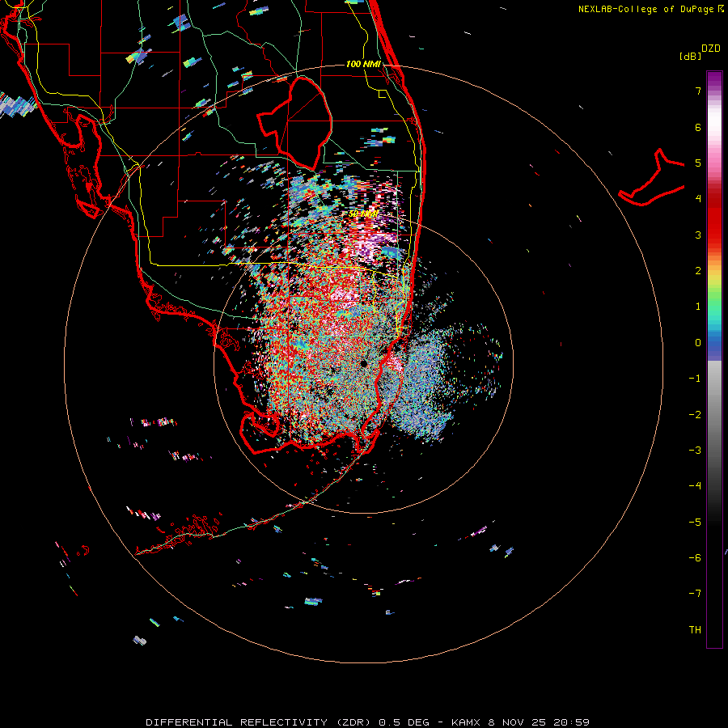The image size is (728, 728).
Task: Click the positive 5 scale label
Action: 698,163
